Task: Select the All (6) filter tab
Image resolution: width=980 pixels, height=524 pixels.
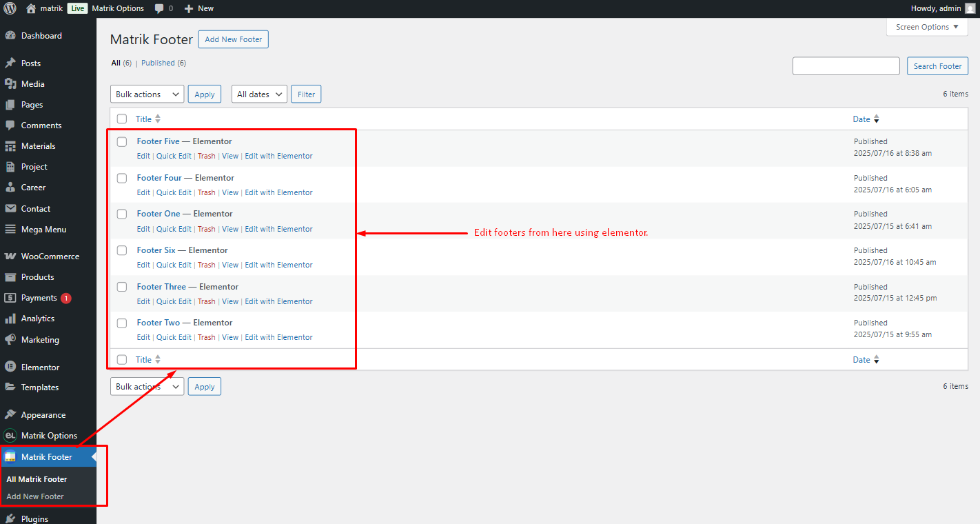Action: tap(121, 63)
